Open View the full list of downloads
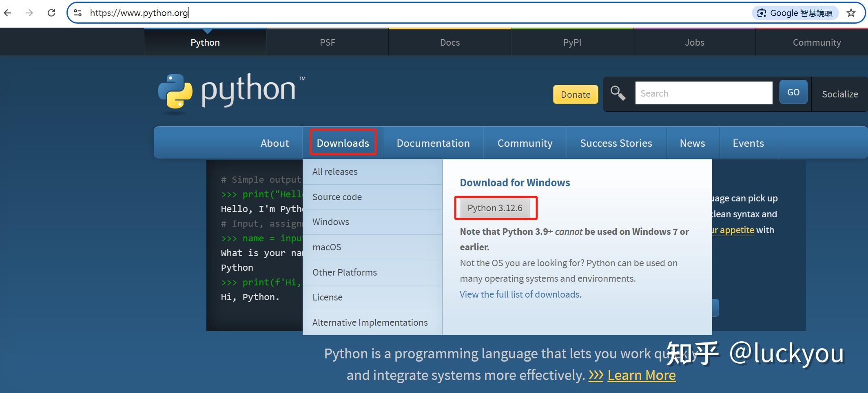Image resolution: width=868 pixels, height=393 pixels. coord(520,294)
